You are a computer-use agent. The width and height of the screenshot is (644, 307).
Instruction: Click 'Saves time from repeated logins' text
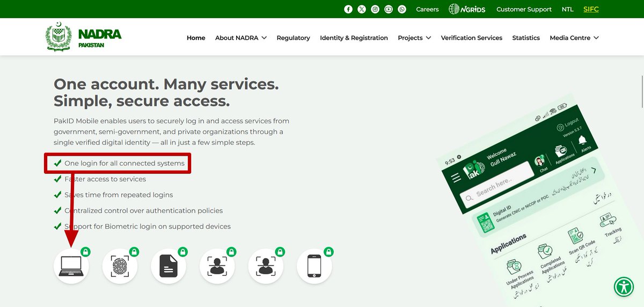tap(119, 195)
